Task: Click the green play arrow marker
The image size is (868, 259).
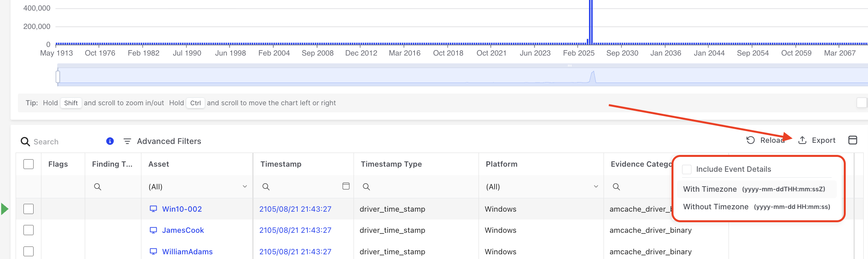Action: click(x=5, y=209)
